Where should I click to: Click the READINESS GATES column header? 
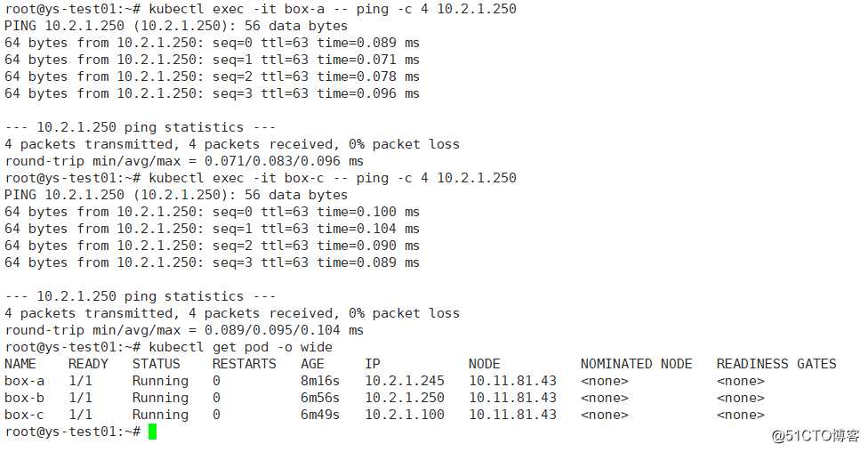tap(776, 364)
